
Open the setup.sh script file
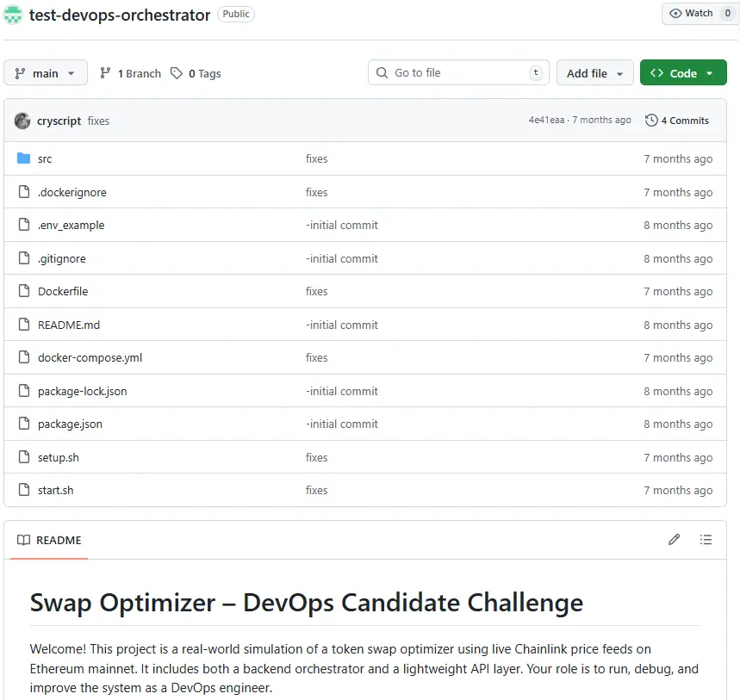pyautogui.click(x=59, y=457)
